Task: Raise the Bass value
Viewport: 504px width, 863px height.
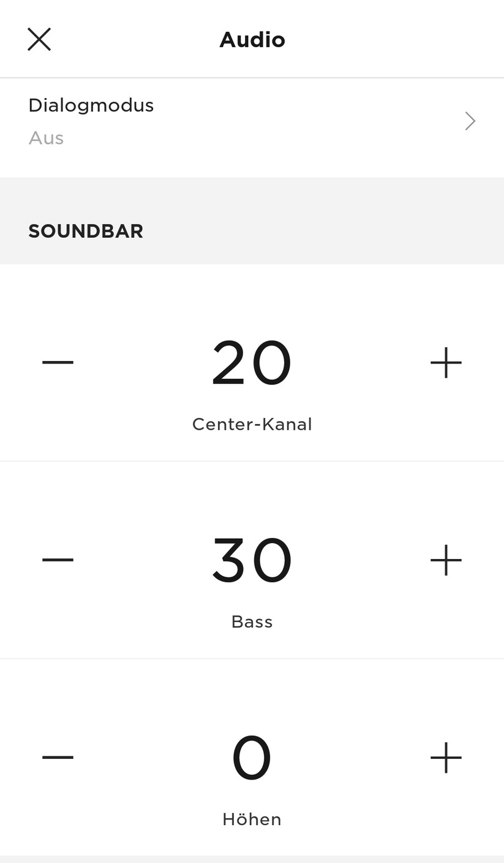Action: tap(446, 560)
